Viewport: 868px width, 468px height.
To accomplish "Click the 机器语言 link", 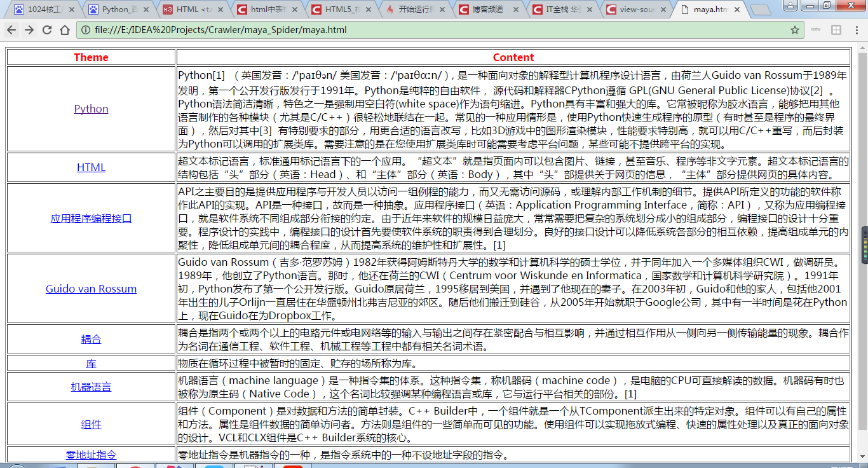I will click(x=91, y=387).
